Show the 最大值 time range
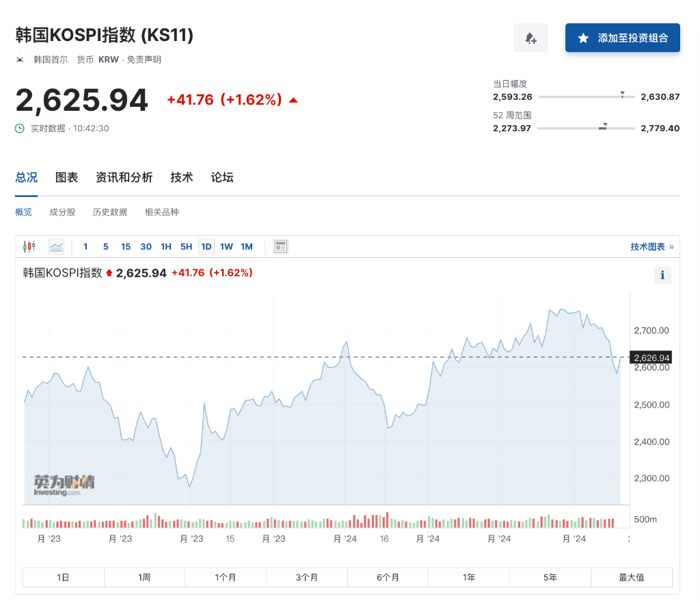The image size is (700, 601). [x=631, y=577]
